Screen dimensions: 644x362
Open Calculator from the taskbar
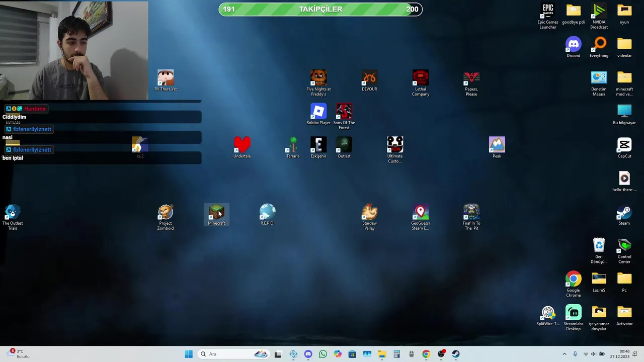pyautogui.click(x=396, y=354)
